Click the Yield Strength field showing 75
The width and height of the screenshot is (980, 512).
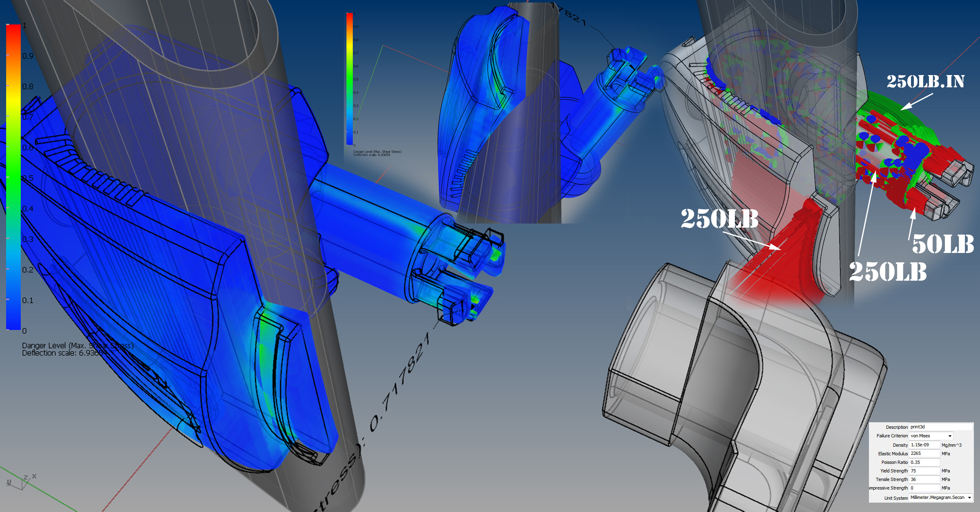click(x=924, y=471)
